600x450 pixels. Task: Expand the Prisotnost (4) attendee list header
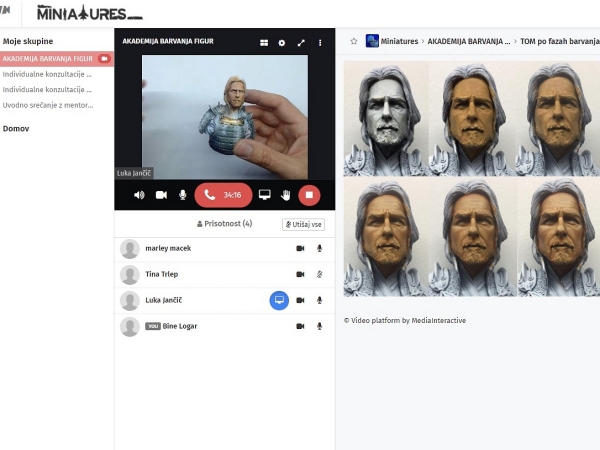click(x=225, y=224)
